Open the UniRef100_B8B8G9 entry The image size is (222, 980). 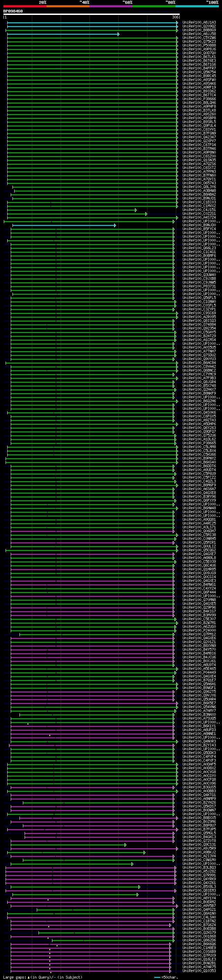click(199, 30)
